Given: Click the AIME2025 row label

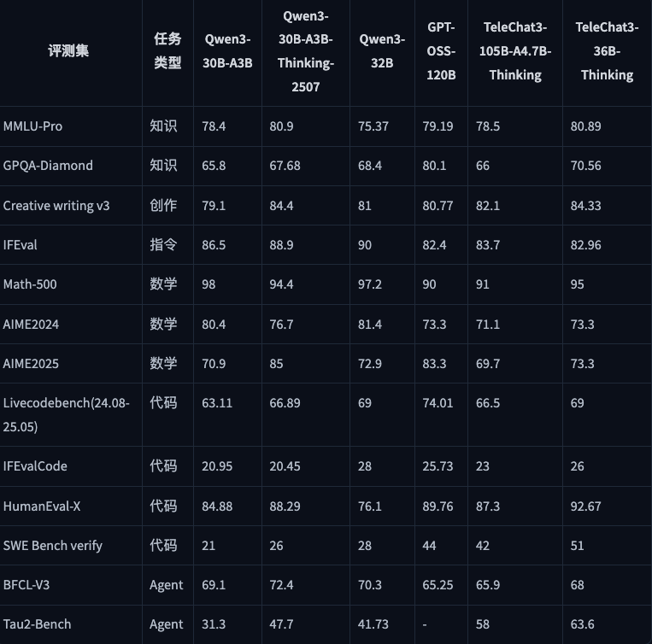Looking at the screenshot, I should 31,364.
